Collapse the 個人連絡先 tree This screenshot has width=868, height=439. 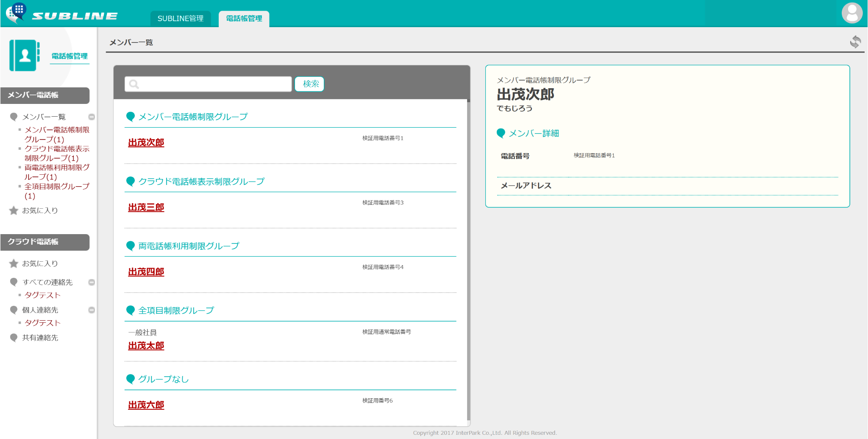click(92, 310)
